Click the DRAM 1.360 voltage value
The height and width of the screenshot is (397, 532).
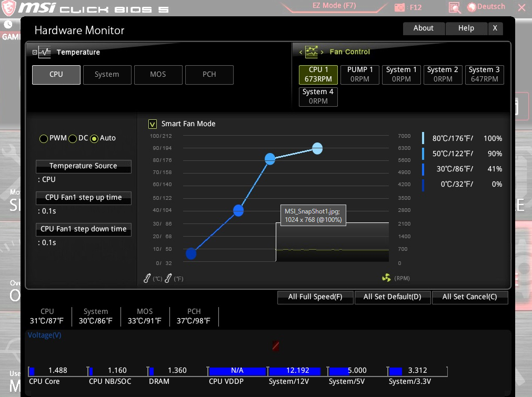[x=177, y=371]
